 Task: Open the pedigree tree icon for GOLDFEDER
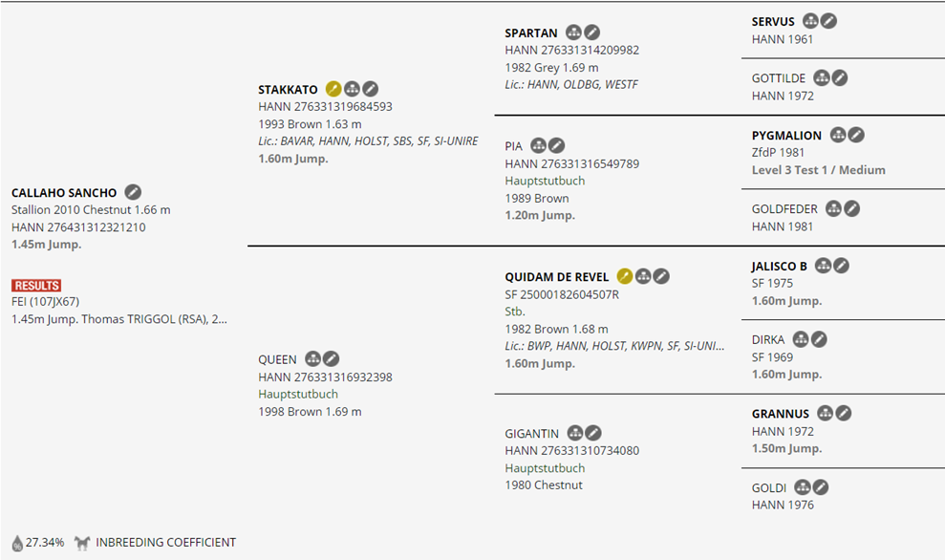tap(833, 208)
